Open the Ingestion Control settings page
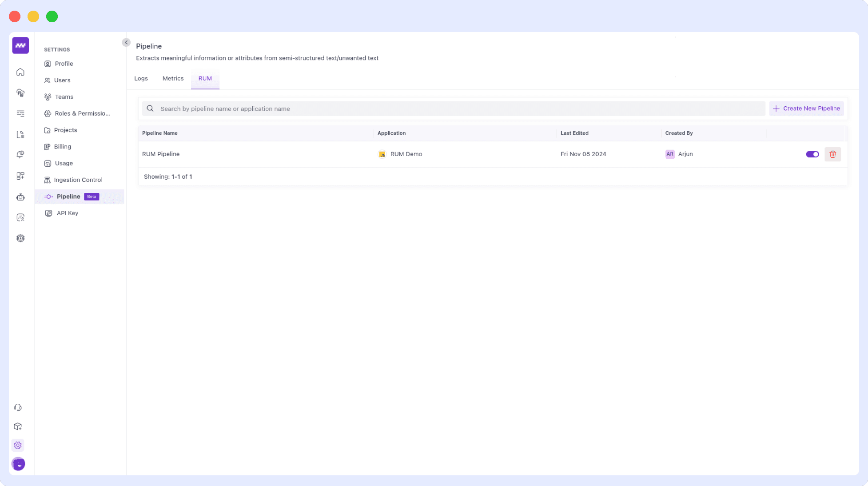Image resolution: width=868 pixels, height=486 pixels. tap(78, 180)
